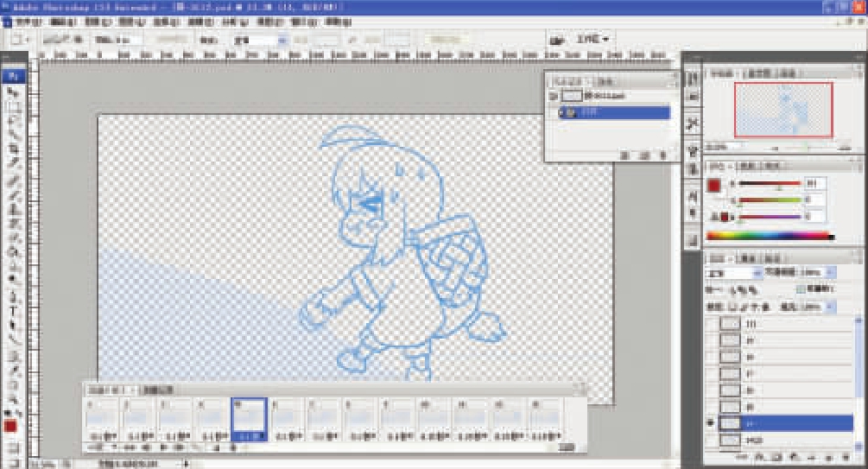Create a new layer in Layers panel

coord(828,458)
